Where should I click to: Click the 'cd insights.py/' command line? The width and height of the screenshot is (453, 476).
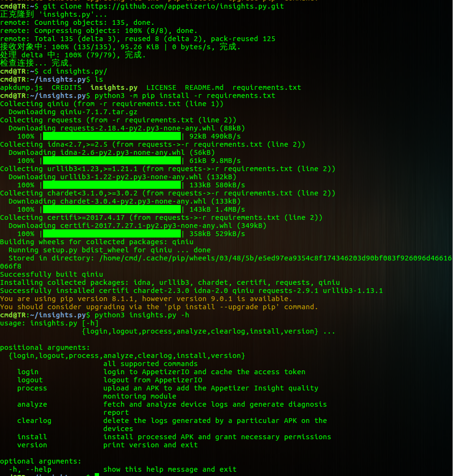75,71
